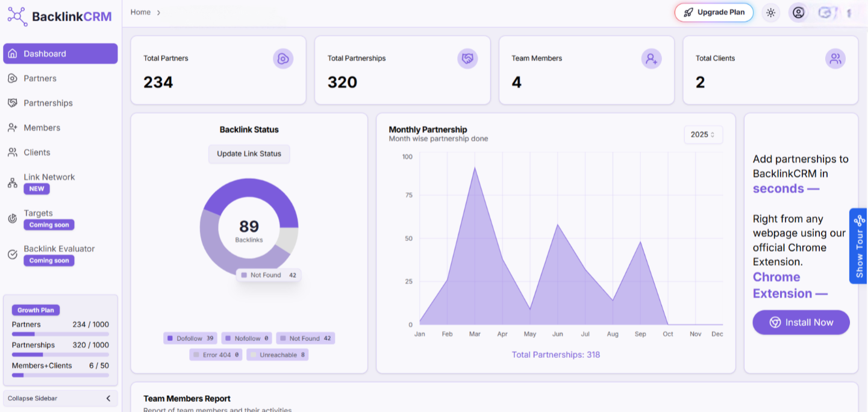The height and width of the screenshot is (412, 868).
Task: Click the BacklinkCRM logo icon
Action: click(17, 16)
